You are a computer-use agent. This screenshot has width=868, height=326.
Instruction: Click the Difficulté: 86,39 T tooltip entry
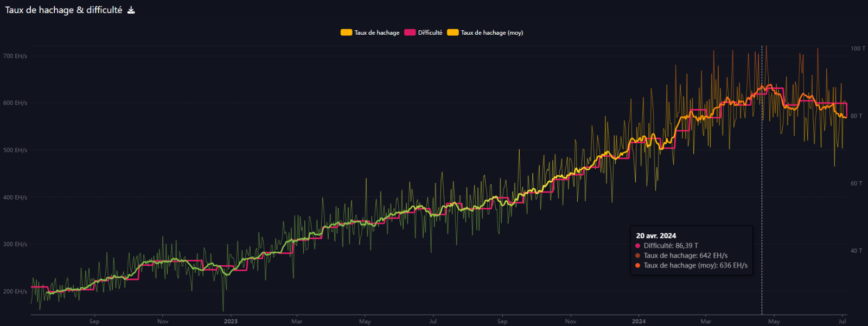pos(671,246)
